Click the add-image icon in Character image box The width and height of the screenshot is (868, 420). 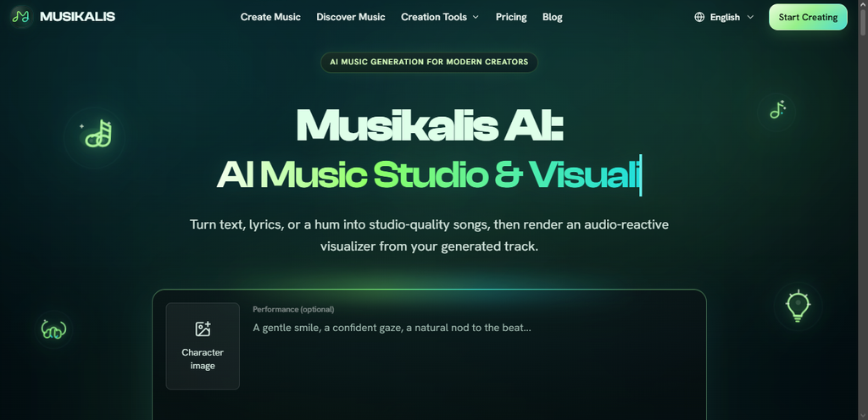coord(203,329)
